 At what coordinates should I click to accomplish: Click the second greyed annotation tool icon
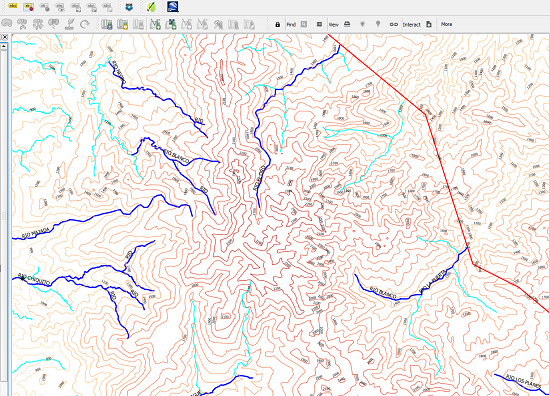click(x=22, y=24)
